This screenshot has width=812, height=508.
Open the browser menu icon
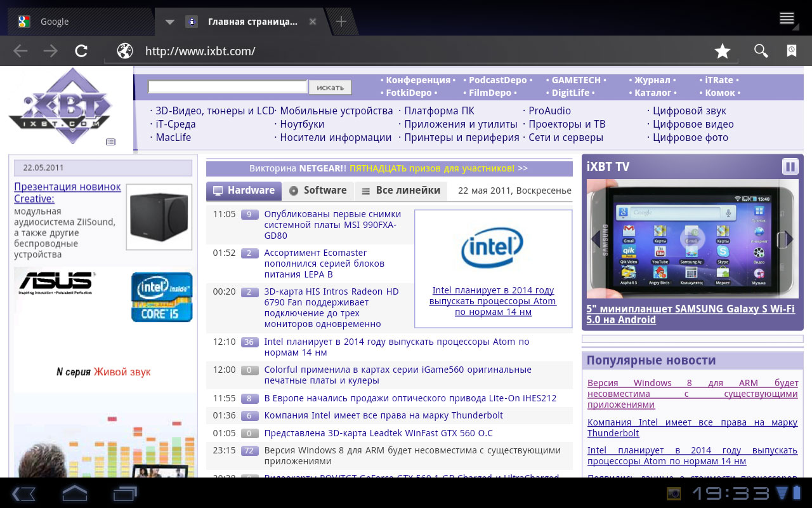[x=787, y=18]
